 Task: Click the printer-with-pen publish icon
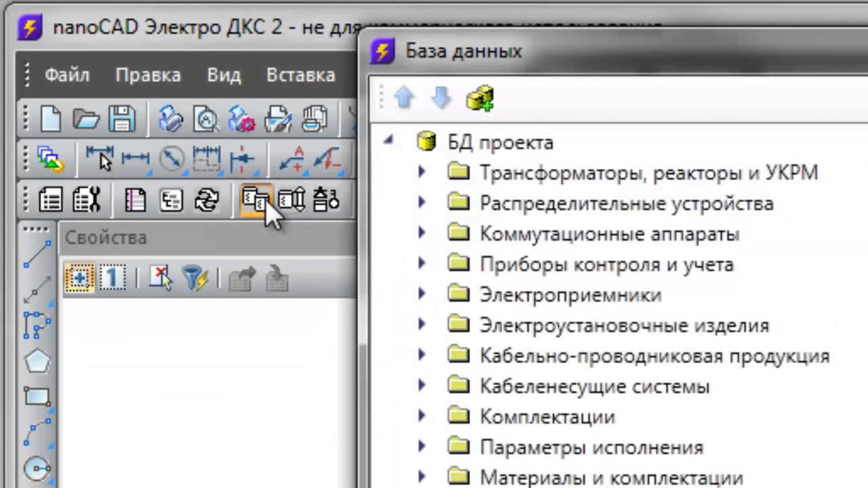(277, 119)
